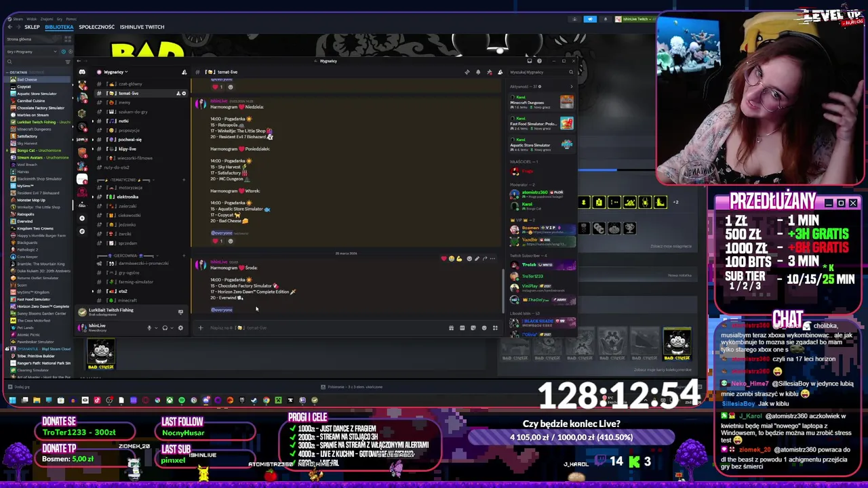Screen dimensions: 868x488
Task: Open Windows Start button on taskbar
Action: click(x=12, y=400)
